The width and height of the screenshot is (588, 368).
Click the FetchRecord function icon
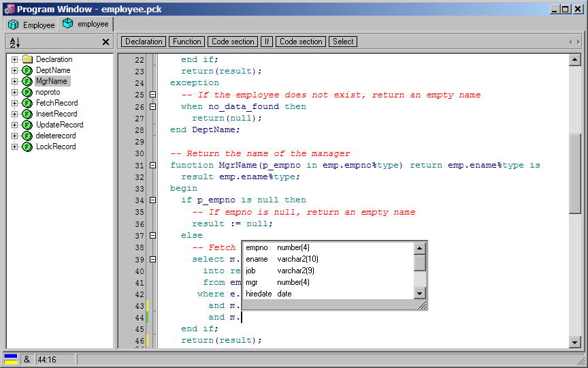click(x=27, y=103)
